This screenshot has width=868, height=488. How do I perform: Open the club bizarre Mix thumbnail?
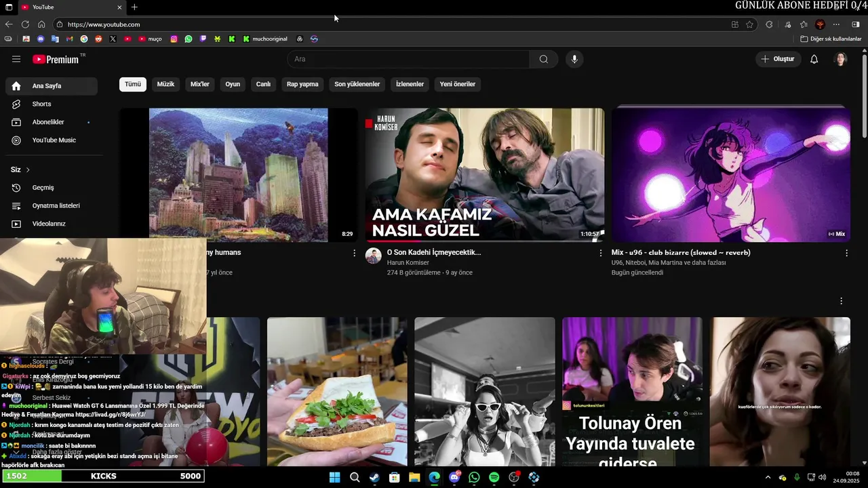(x=731, y=175)
